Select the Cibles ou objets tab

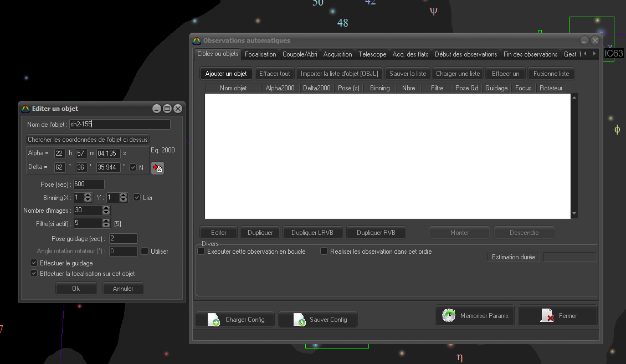coord(218,54)
